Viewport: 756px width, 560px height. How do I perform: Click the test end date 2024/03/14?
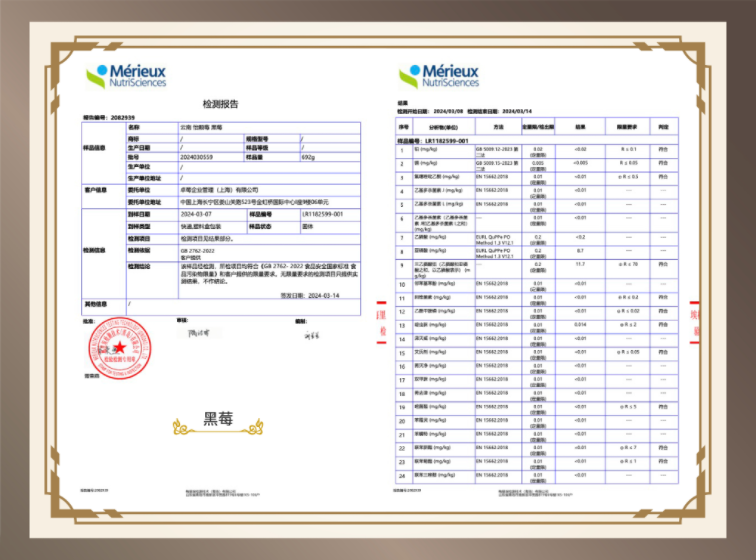click(517, 111)
